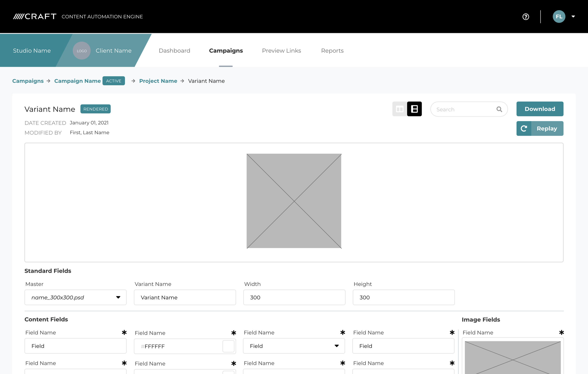This screenshot has width=588, height=374.
Task: Click the FL user avatar
Action: tap(559, 17)
